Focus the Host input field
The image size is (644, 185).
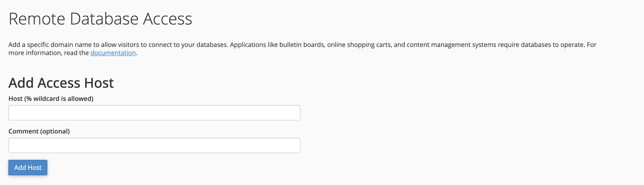point(154,113)
